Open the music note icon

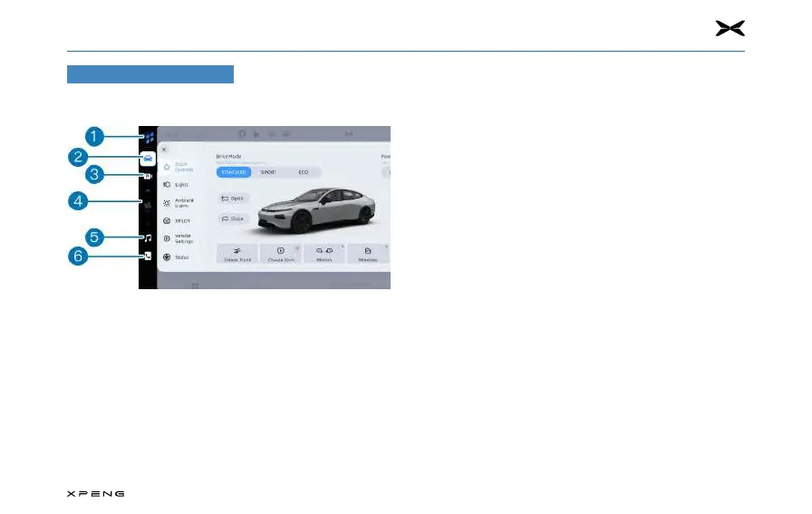click(148, 238)
